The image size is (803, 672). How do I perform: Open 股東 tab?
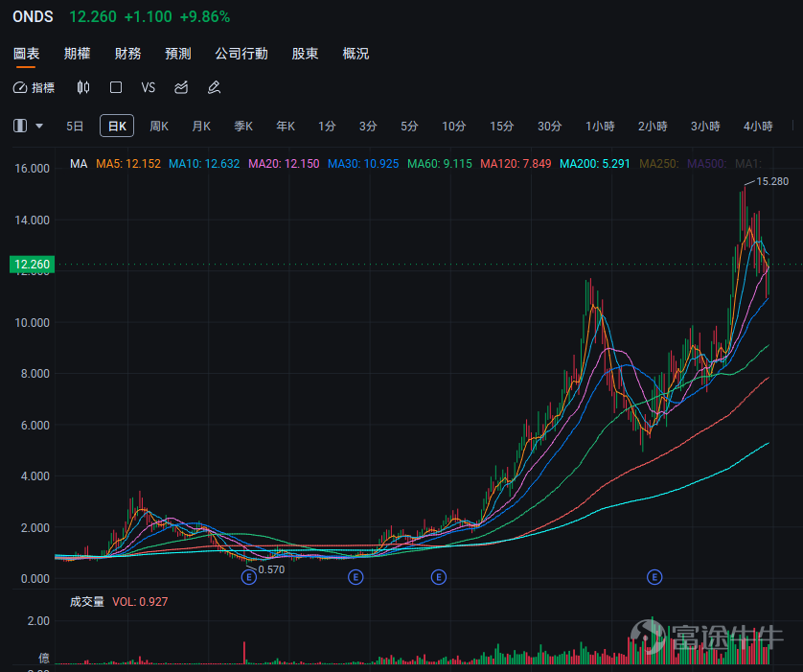tap(305, 54)
